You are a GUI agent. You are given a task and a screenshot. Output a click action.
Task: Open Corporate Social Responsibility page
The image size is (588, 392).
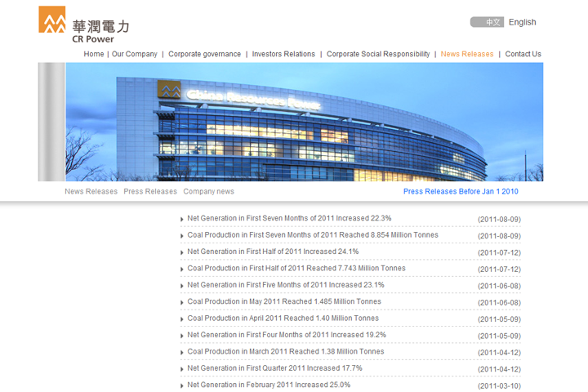click(378, 54)
